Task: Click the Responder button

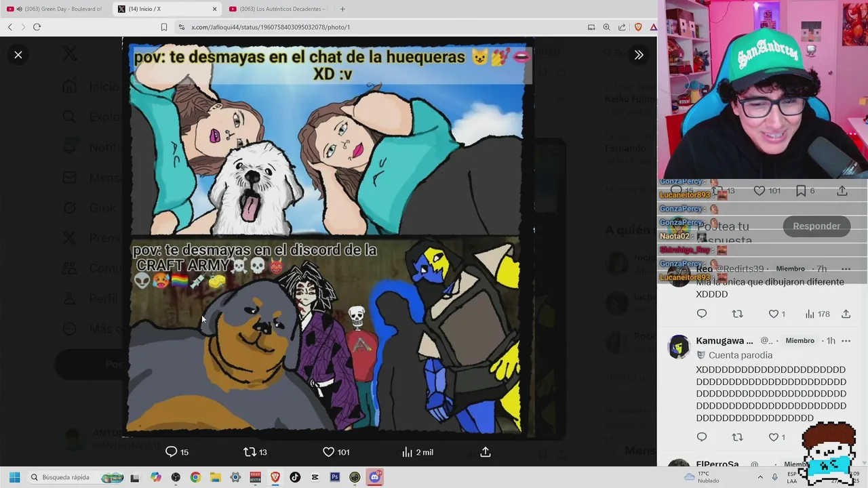Action: click(x=816, y=226)
